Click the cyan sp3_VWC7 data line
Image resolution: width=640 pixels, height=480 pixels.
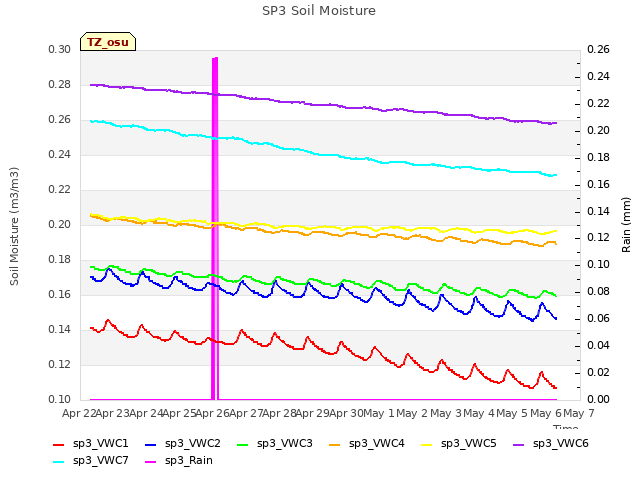(322, 155)
